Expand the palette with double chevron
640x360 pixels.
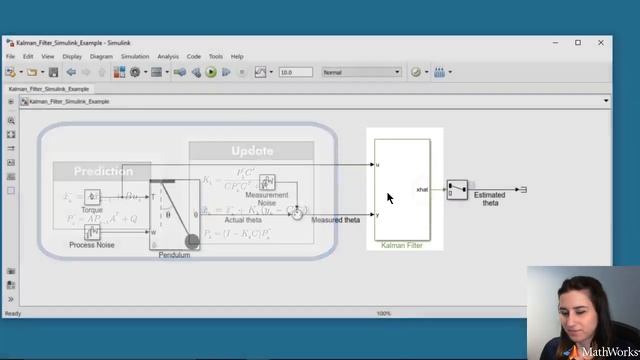(x=11, y=299)
